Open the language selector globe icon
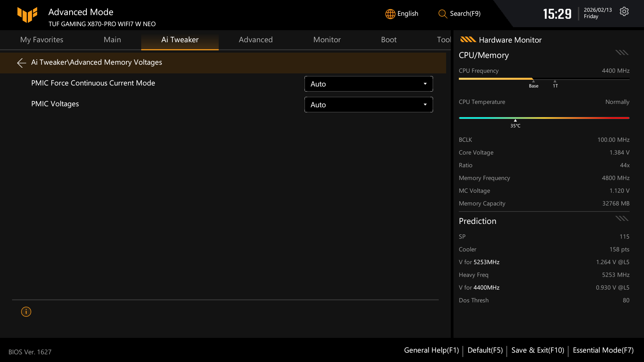 click(390, 14)
